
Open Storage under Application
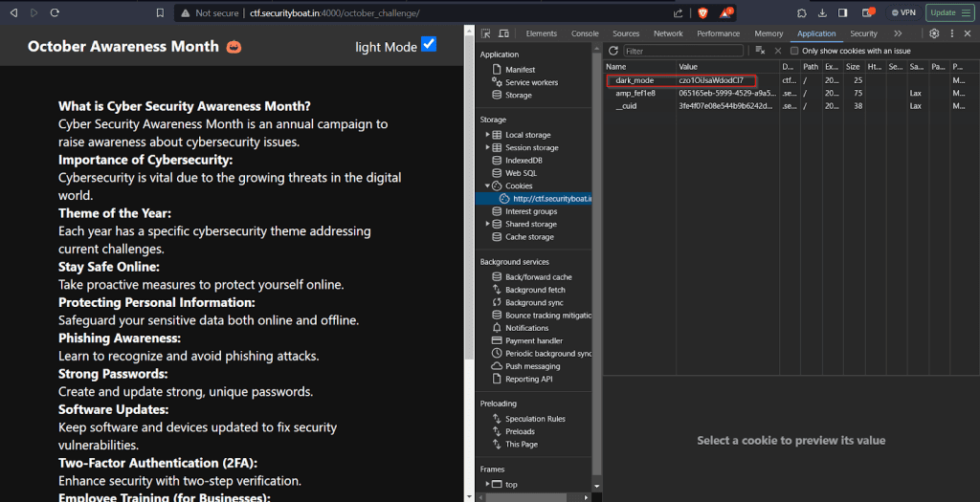click(x=518, y=95)
